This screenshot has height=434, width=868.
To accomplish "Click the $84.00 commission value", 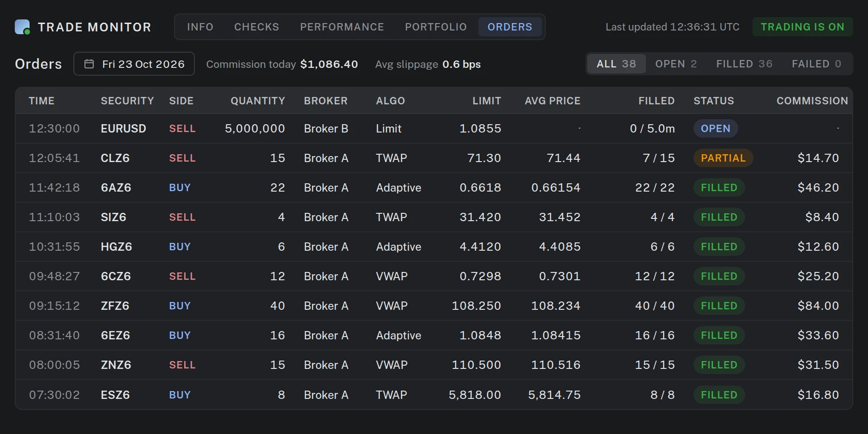I will pos(818,306).
